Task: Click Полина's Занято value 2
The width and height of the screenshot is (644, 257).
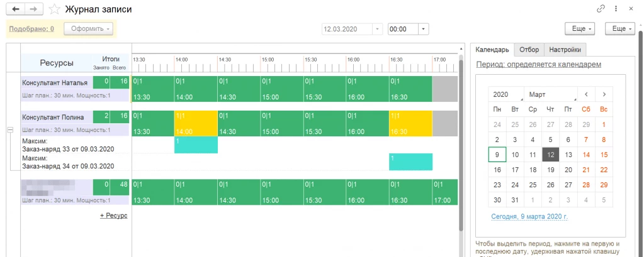Action: (102, 117)
